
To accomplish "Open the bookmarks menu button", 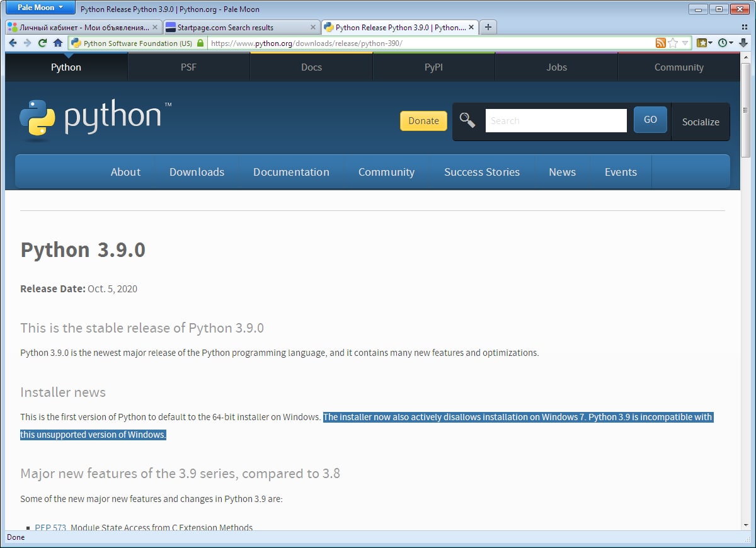I will click(x=704, y=43).
